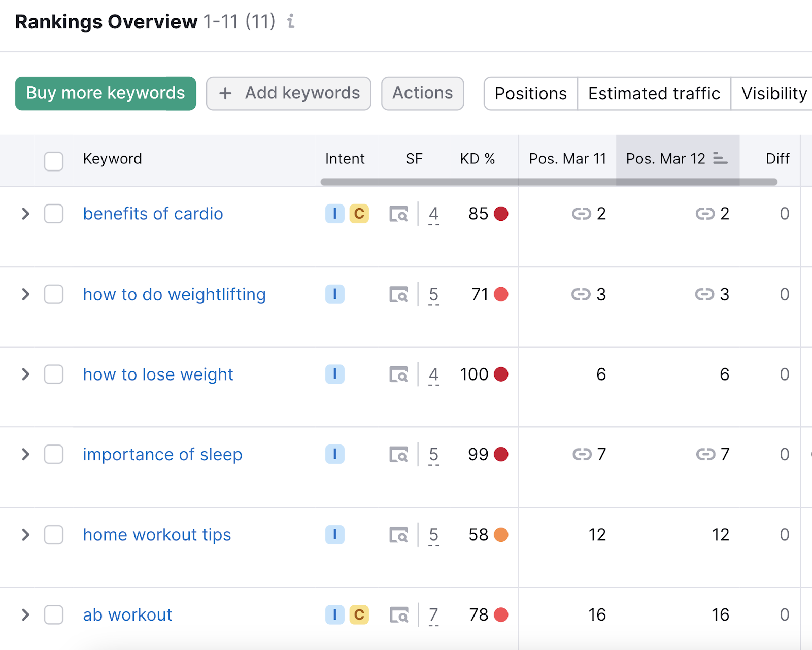Expand the benefits of cardio row
Screen dimensions: 812x650
click(x=25, y=214)
